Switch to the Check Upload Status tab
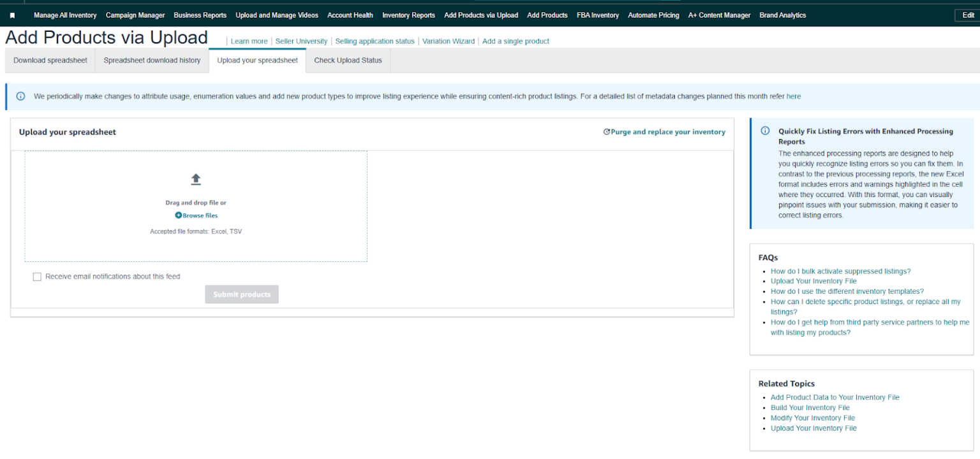Screen dimensions: 980x459 [x=348, y=60]
